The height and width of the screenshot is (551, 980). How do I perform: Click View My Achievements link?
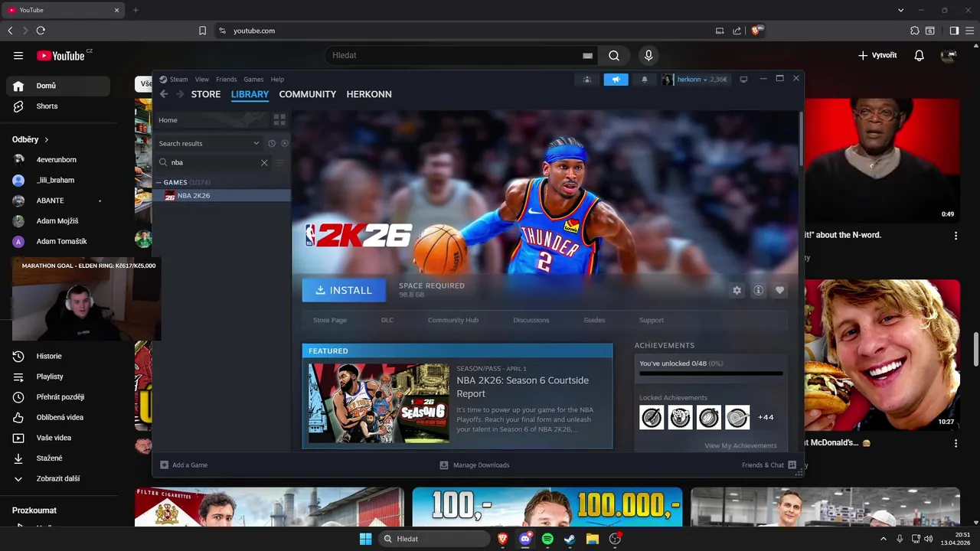(x=740, y=445)
